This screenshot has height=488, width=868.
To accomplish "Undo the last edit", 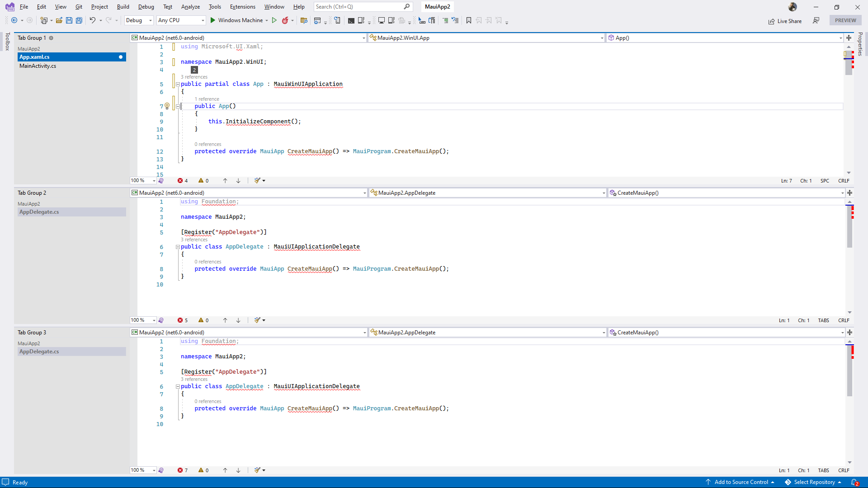I will pos(92,20).
